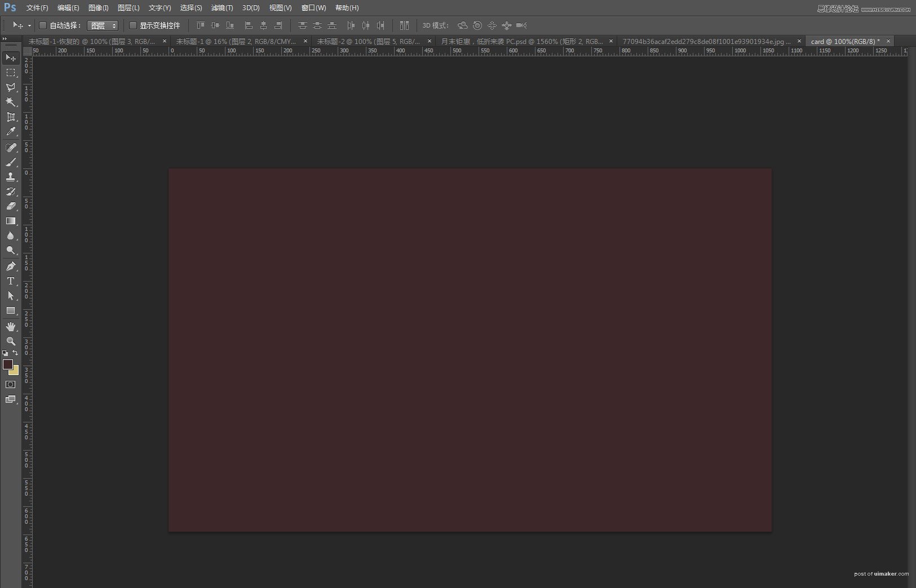Viewport: 916px width, 588px height.
Task: Open the 窗口(W) menu
Action: pyautogui.click(x=313, y=8)
